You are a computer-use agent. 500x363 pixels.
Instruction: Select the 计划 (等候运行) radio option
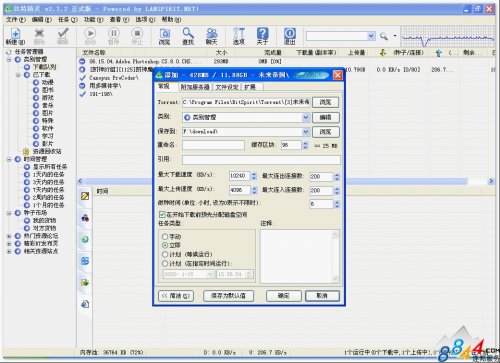165,254
